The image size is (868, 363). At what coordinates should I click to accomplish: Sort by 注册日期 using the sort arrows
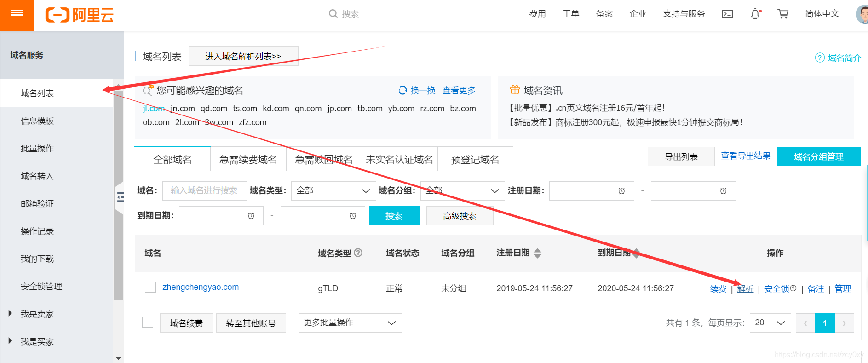(x=537, y=253)
